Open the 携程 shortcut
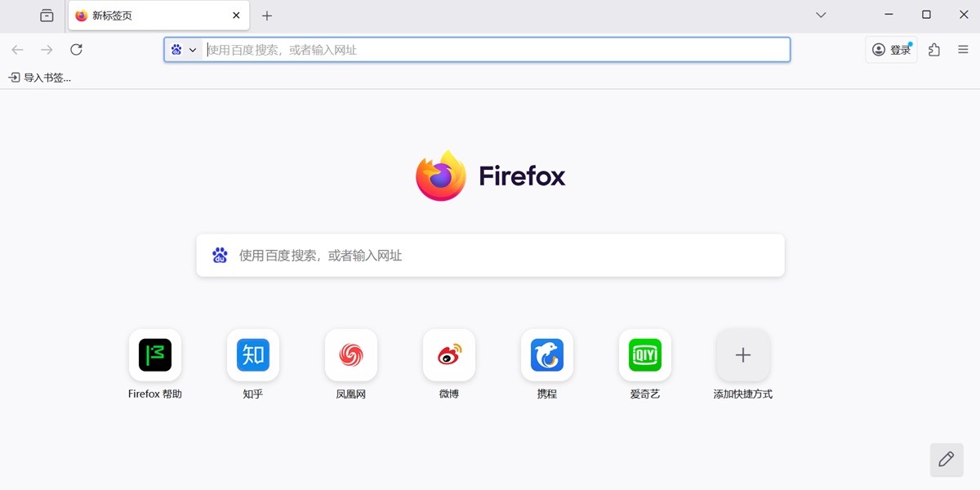 coord(547,355)
